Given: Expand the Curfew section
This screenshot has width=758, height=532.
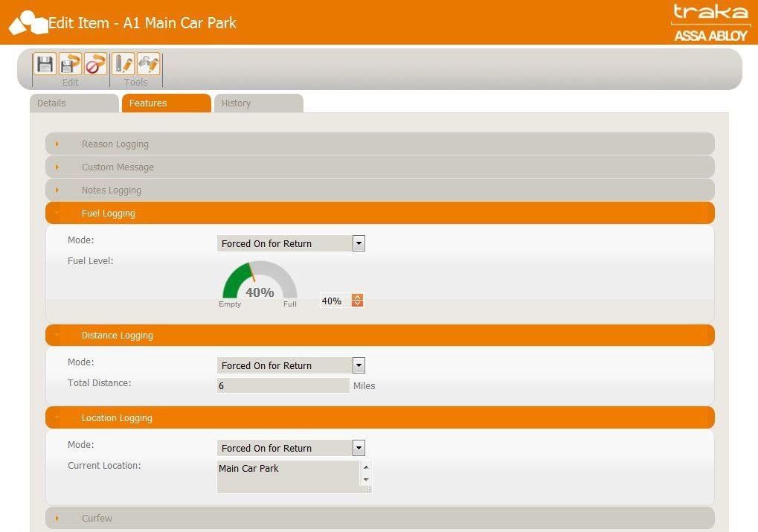Looking at the screenshot, I should pyautogui.click(x=380, y=518).
